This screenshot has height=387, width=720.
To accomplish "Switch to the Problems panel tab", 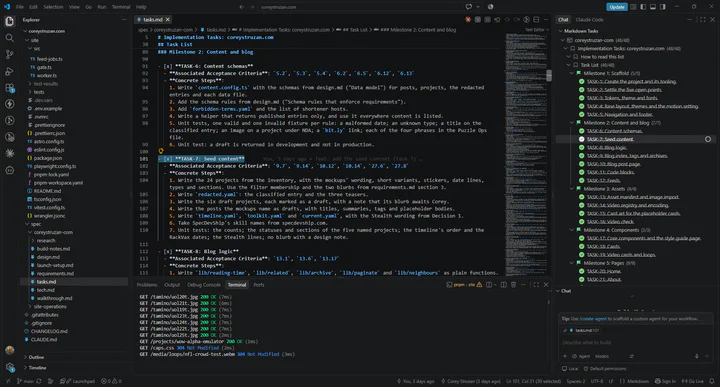I will [146, 285].
